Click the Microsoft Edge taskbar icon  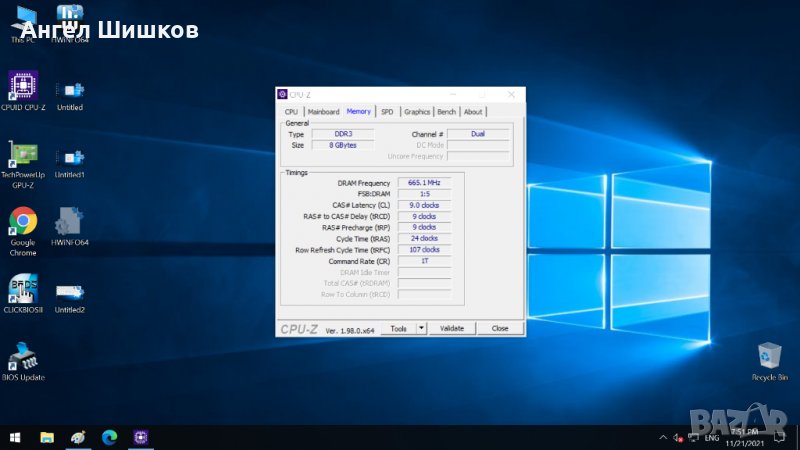tap(109, 437)
